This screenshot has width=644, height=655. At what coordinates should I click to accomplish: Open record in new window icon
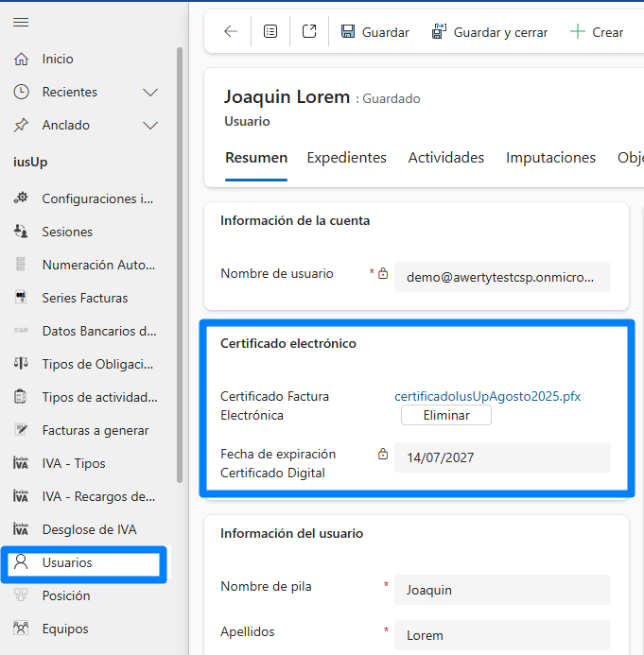tap(309, 32)
